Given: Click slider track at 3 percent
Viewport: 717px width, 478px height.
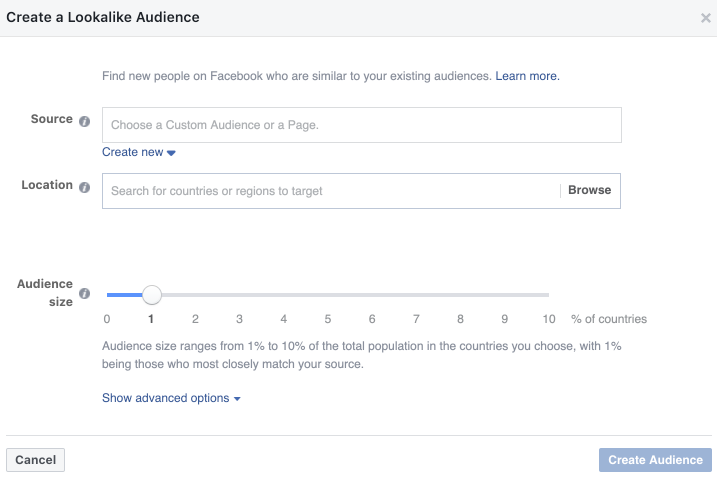Looking at the screenshot, I should point(239,295).
